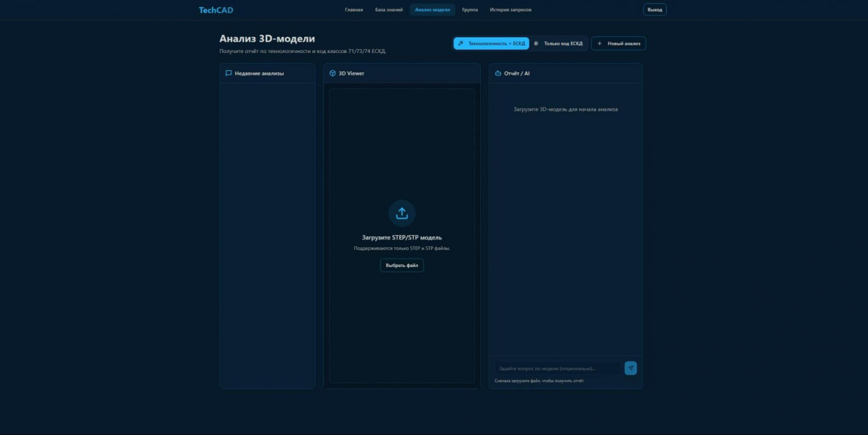The width and height of the screenshot is (868, 435).
Task: Open the База знаний section
Action: 389,9
